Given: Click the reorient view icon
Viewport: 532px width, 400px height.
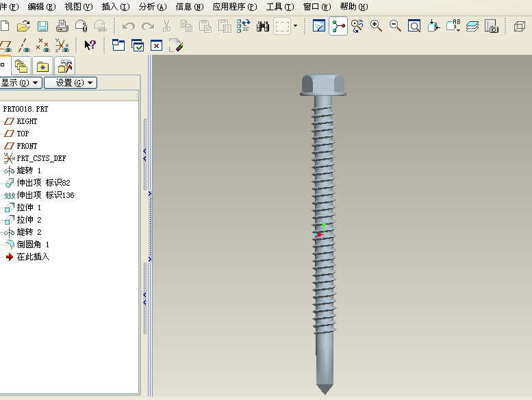Looking at the screenshot, I should pos(433,26).
